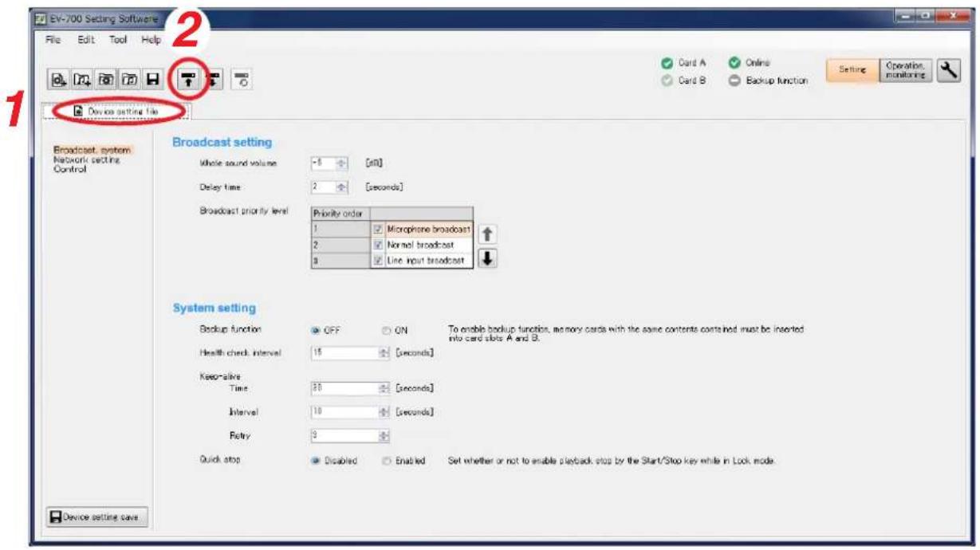Adjust Delay time spinner arrows
Image resolution: width=980 pixels, height=550 pixels.
click(x=344, y=188)
